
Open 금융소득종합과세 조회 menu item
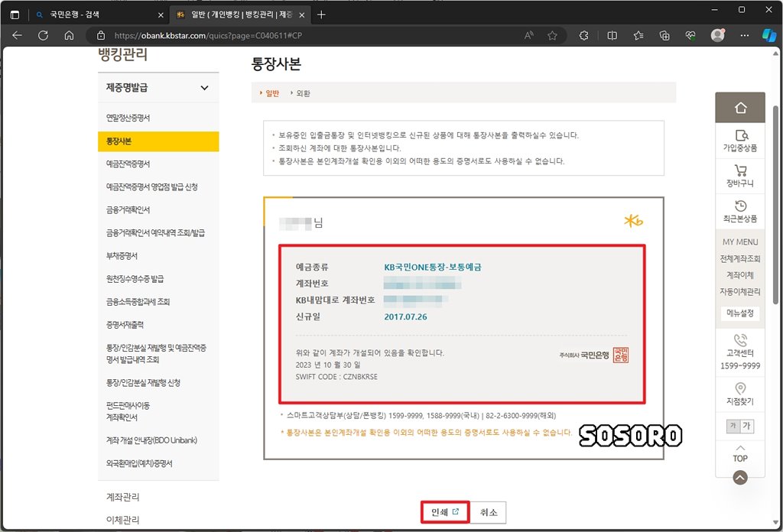coord(138,301)
